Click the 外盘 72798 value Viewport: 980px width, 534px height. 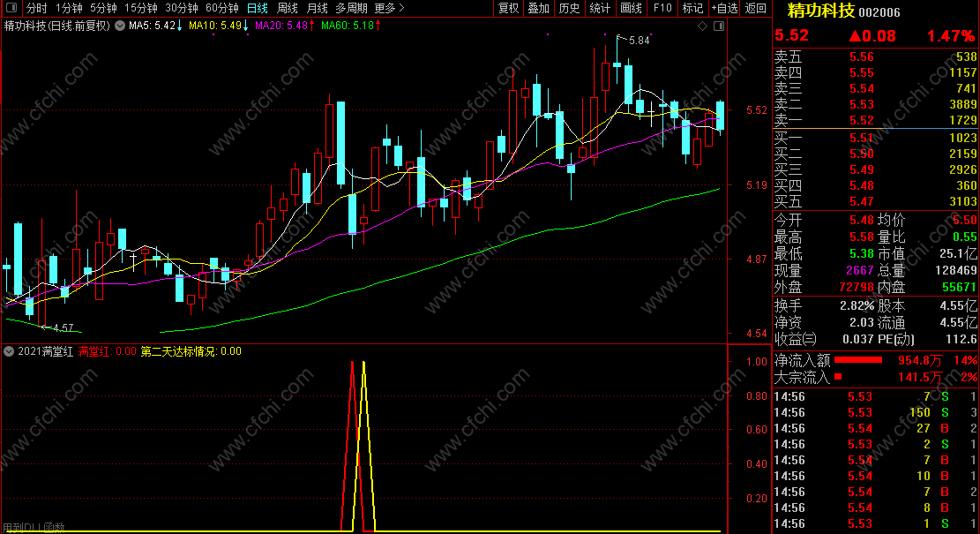(857, 287)
